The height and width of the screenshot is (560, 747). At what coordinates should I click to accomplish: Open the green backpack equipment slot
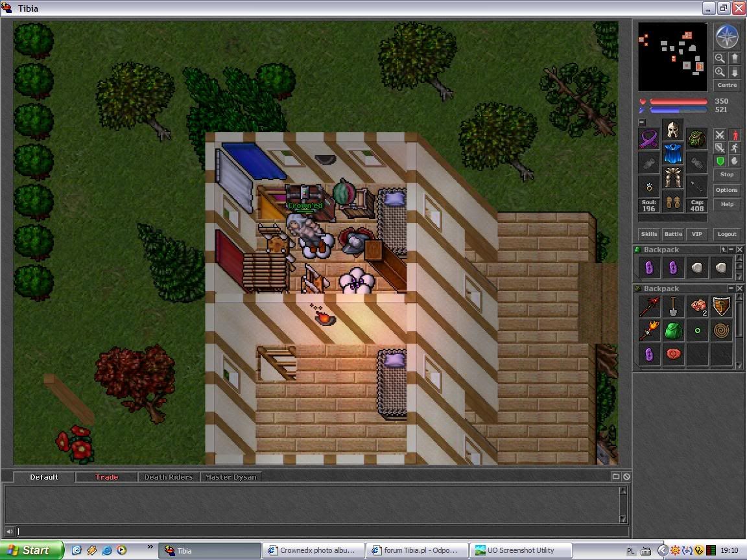(x=697, y=139)
